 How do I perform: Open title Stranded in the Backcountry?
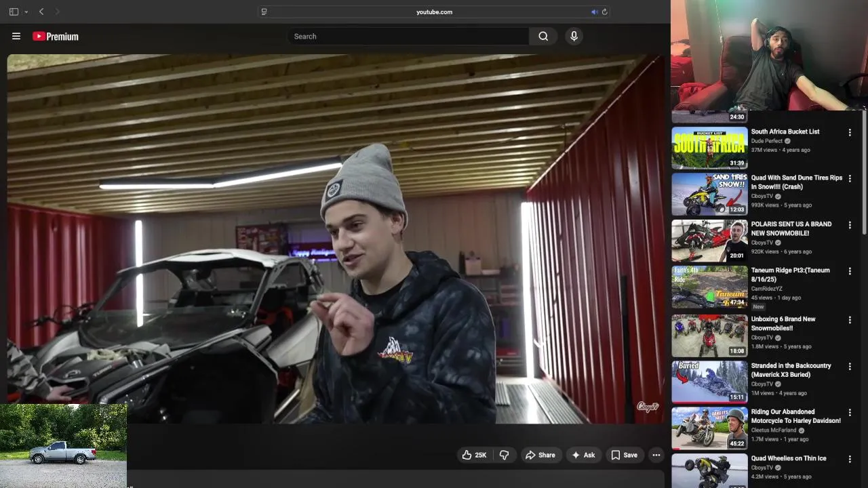[791, 370]
